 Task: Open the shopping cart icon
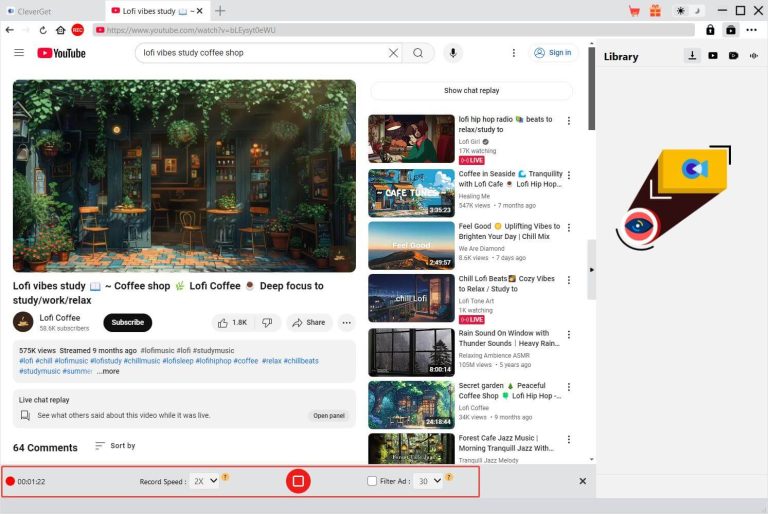click(x=634, y=11)
